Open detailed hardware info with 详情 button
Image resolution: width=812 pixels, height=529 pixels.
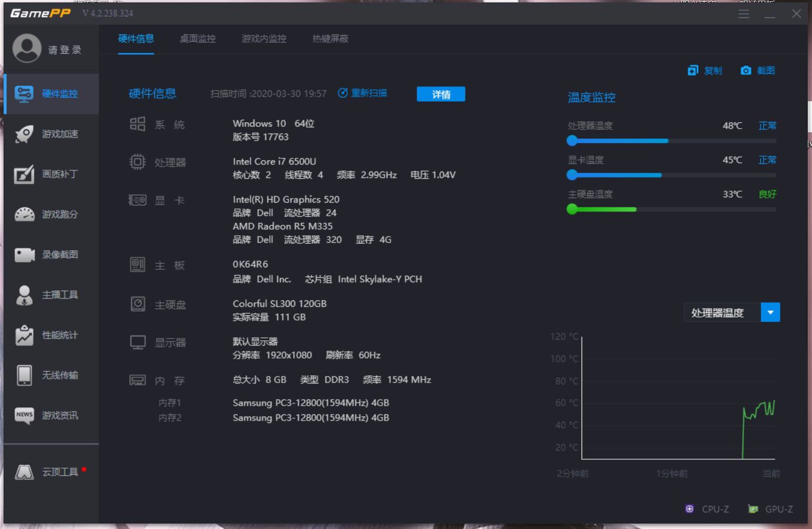pyautogui.click(x=441, y=94)
